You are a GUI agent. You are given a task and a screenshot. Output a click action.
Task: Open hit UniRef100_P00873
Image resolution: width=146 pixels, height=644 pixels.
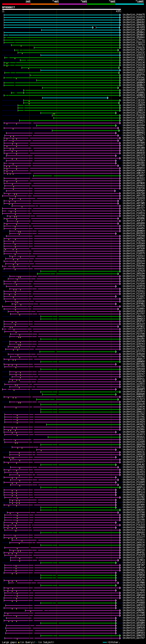click(x=134, y=17)
